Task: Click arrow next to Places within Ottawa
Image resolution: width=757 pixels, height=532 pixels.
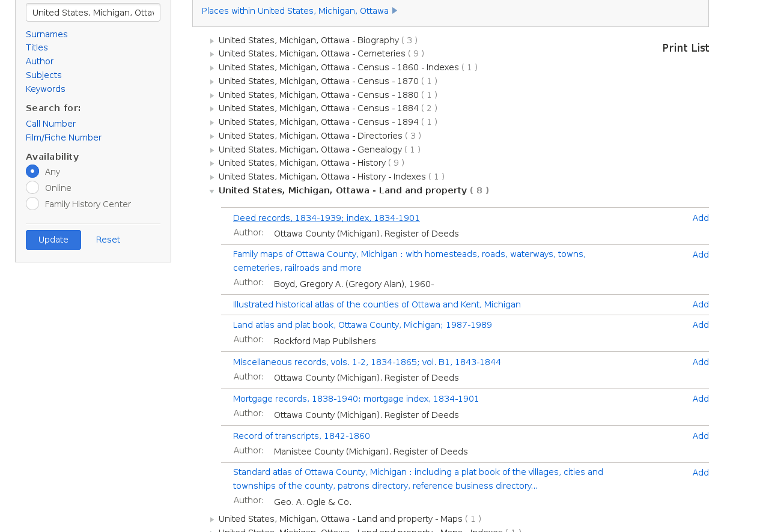Action: [x=395, y=11]
